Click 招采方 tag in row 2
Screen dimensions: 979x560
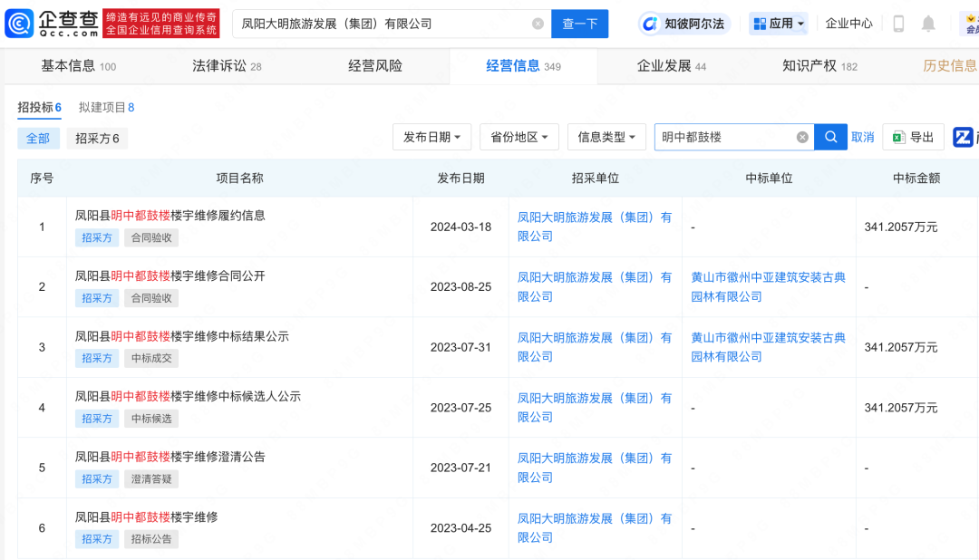point(97,298)
